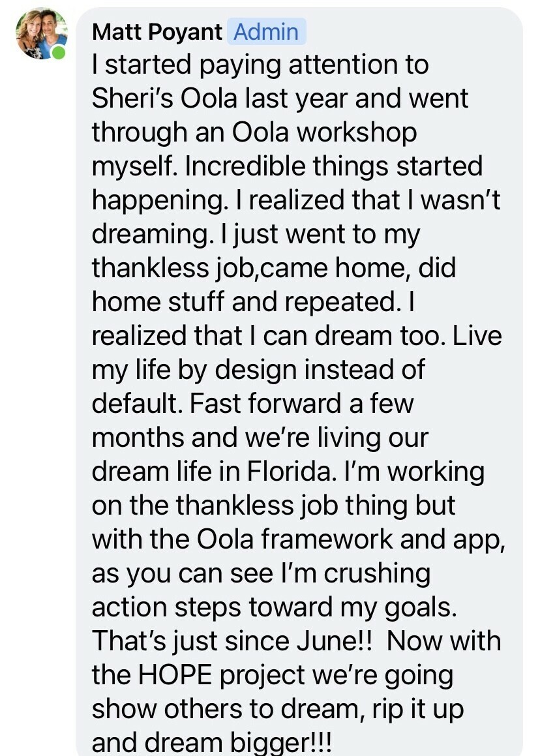This screenshot has height=756, width=540.
Task: Click the line "my life by design instead of"
Action: click(x=258, y=370)
